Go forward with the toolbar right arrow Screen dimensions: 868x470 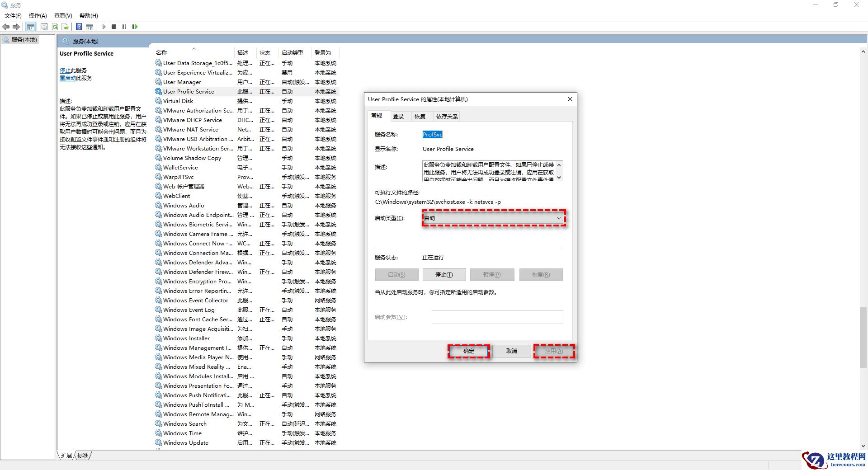(16, 27)
